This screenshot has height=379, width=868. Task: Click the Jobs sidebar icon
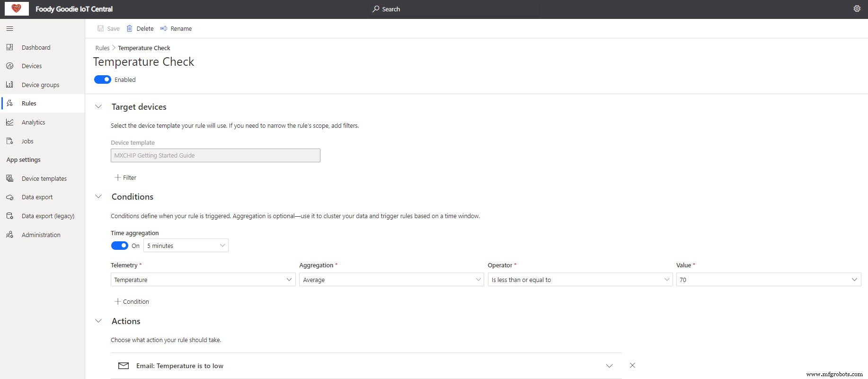(x=9, y=141)
